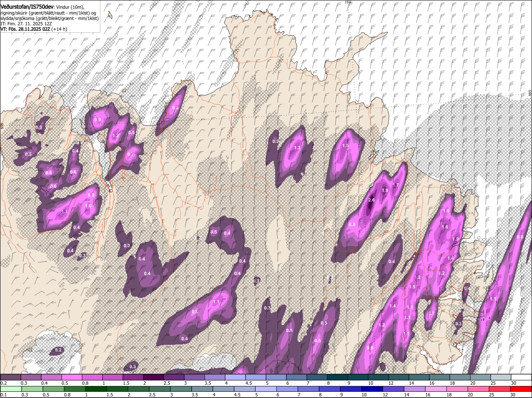532x398 pixels.
Task: Pick the dull purple 0.2–0.3 swatch in the upper legend
Action: (x=10, y=377)
